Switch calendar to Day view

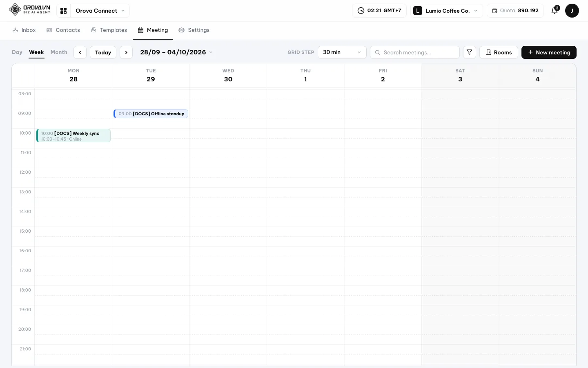tap(17, 52)
